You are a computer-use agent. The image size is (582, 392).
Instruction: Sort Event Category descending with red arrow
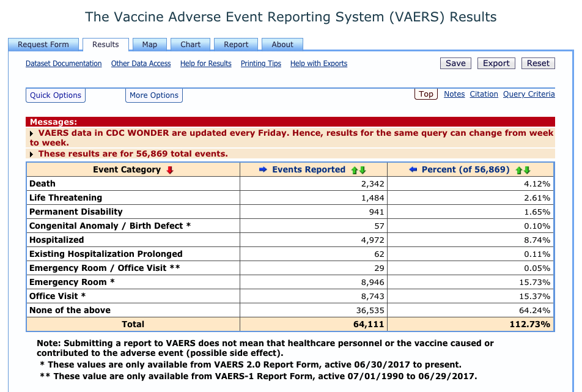(170, 170)
